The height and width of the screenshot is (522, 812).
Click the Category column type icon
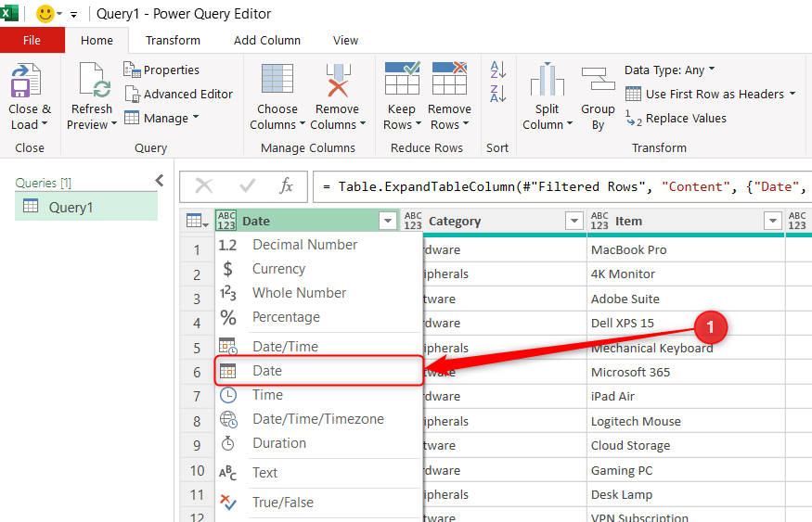point(413,221)
